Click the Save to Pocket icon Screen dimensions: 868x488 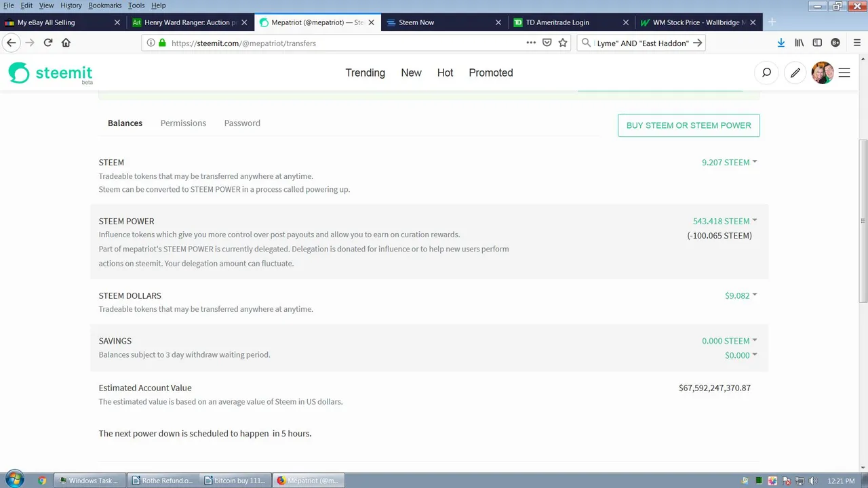(x=547, y=43)
